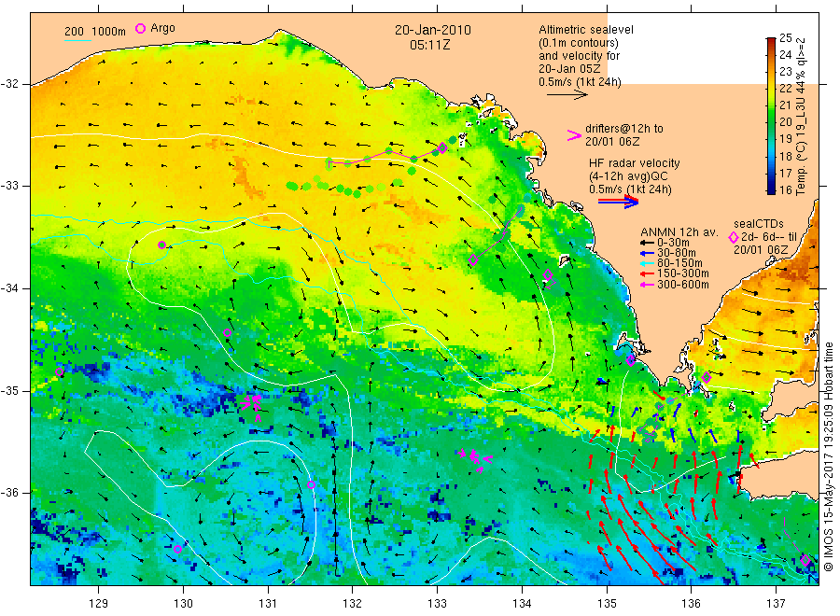Click the longitude label 137

tap(776, 604)
